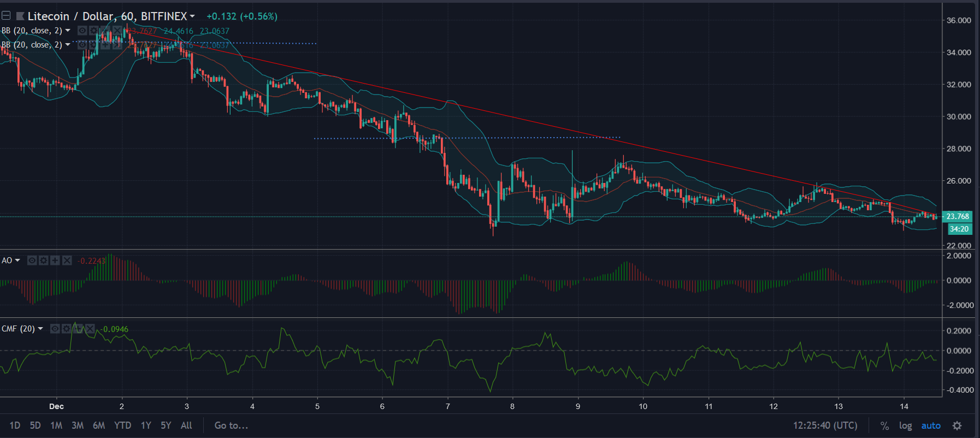Click the 14 date label on time axis

click(x=904, y=406)
